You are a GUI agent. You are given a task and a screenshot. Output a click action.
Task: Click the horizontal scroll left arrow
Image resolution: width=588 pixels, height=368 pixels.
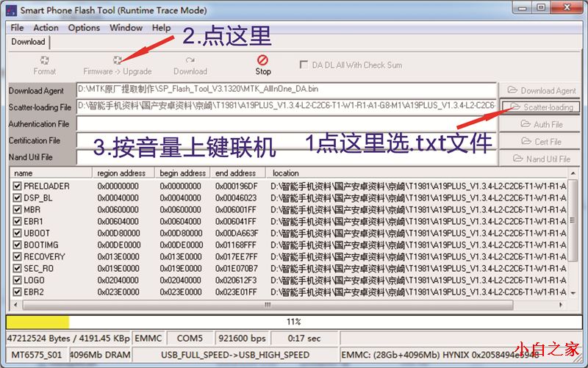coord(15,305)
